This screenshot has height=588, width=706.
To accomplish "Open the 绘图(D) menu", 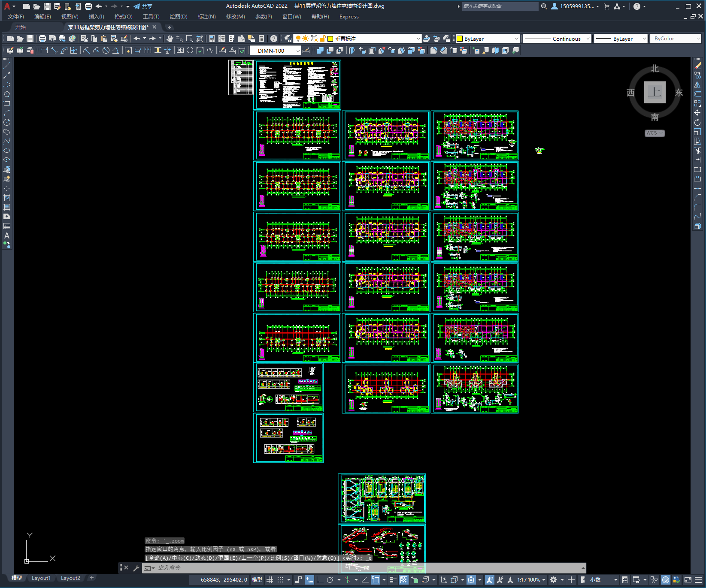I will (x=179, y=17).
